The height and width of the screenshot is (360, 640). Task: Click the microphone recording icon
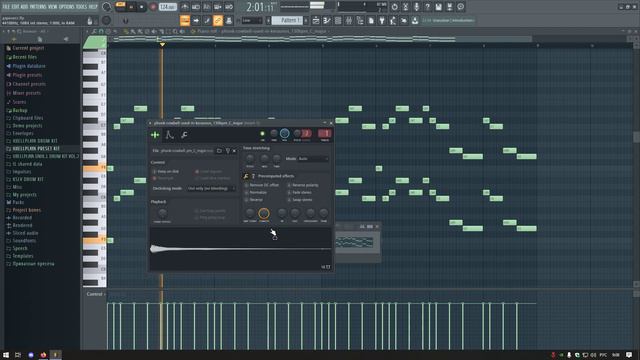pyautogui.click(x=416, y=7)
